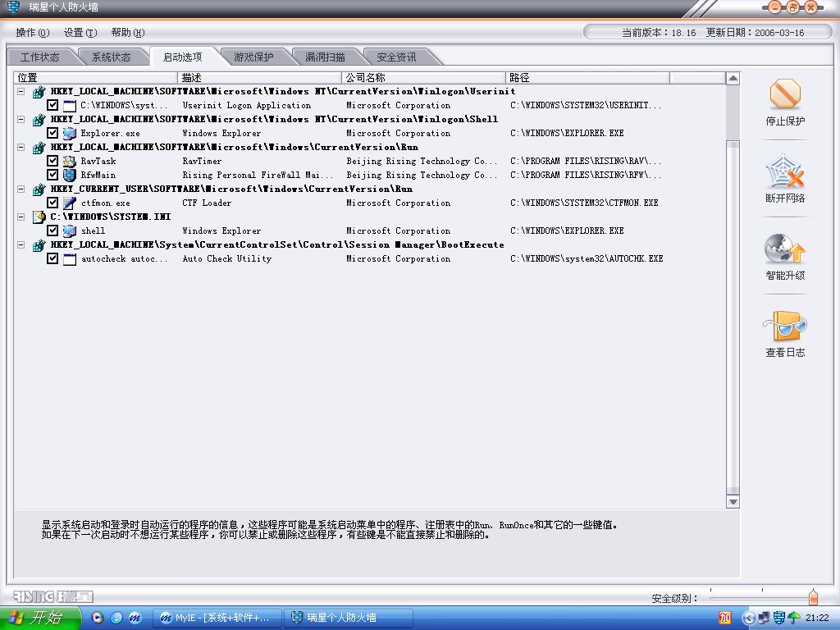Click the 开始 Start button

[40, 618]
